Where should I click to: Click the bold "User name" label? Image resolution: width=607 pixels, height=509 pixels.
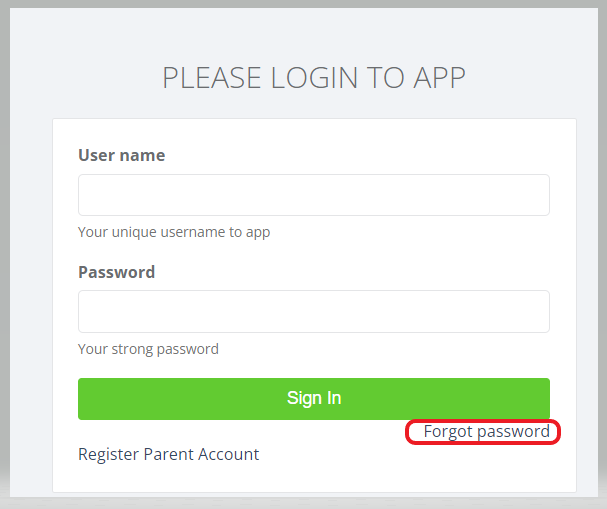pos(121,155)
